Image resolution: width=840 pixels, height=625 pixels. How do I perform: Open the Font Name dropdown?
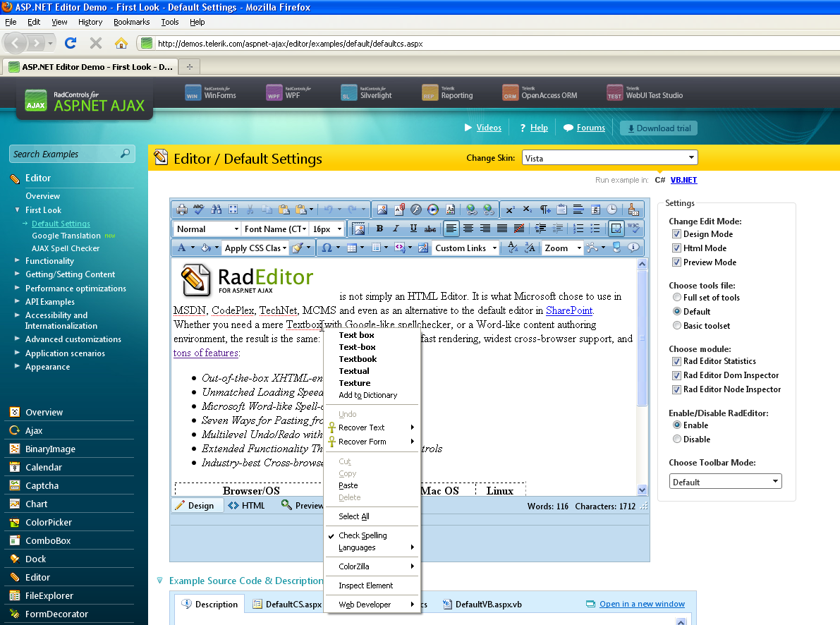(x=275, y=229)
